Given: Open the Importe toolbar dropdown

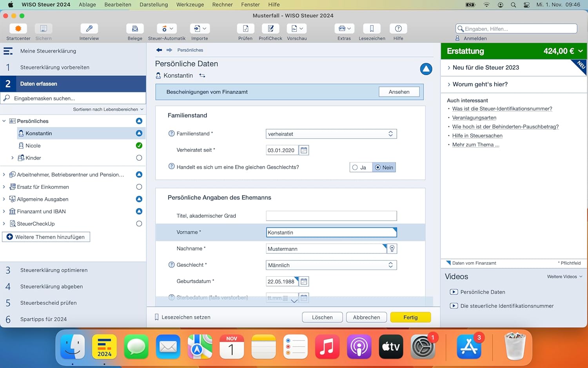Looking at the screenshot, I should pos(200,29).
